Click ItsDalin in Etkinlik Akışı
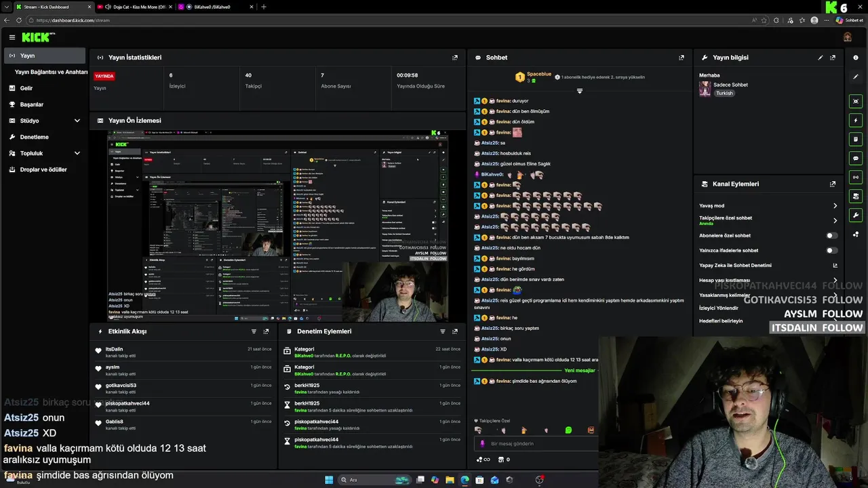The image size is (868, 488). click(114, 349)
